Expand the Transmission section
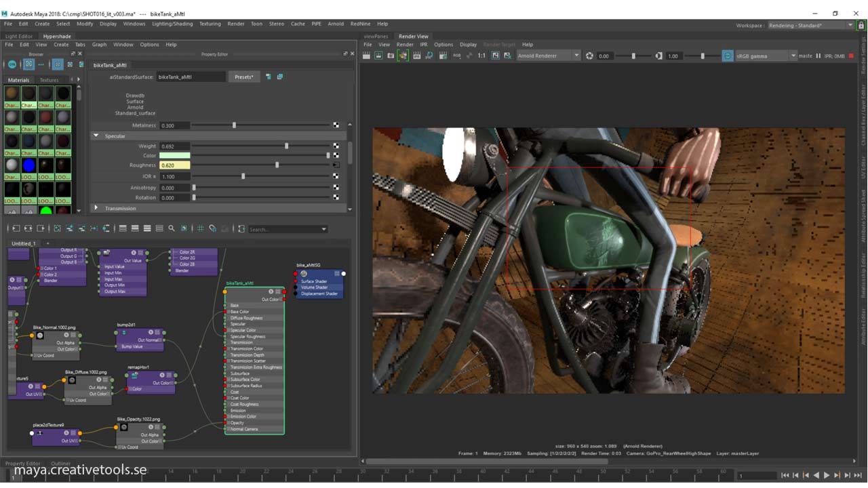The height and width of the screenshot is (488, 868). [96, 208]
